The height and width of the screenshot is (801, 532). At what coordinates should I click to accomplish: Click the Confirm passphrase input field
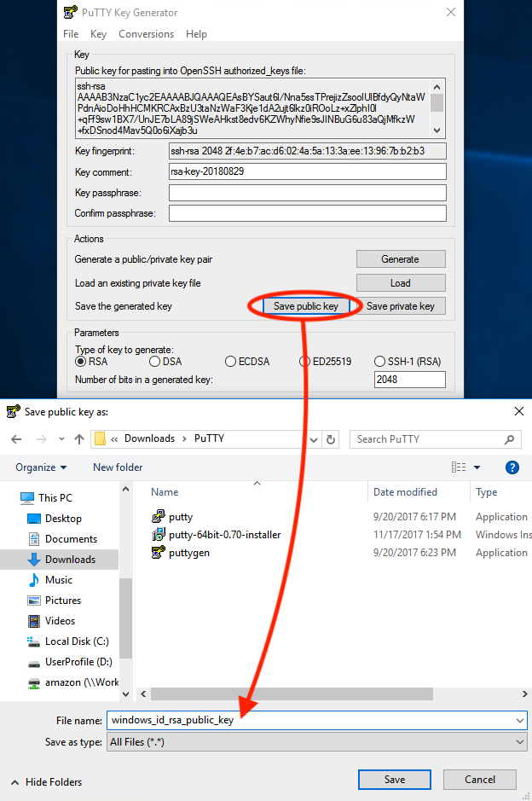point(308,213)
